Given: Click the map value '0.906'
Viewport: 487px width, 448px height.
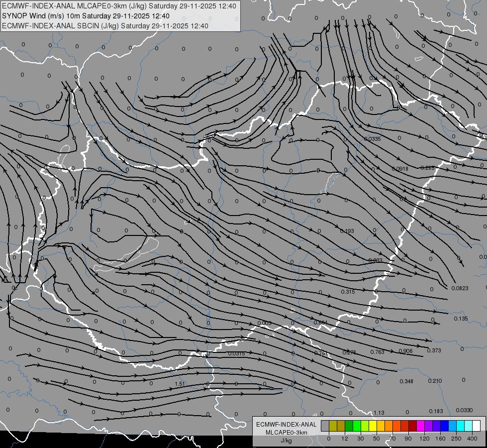Looking at the screenshot, I should click(405, 351).
